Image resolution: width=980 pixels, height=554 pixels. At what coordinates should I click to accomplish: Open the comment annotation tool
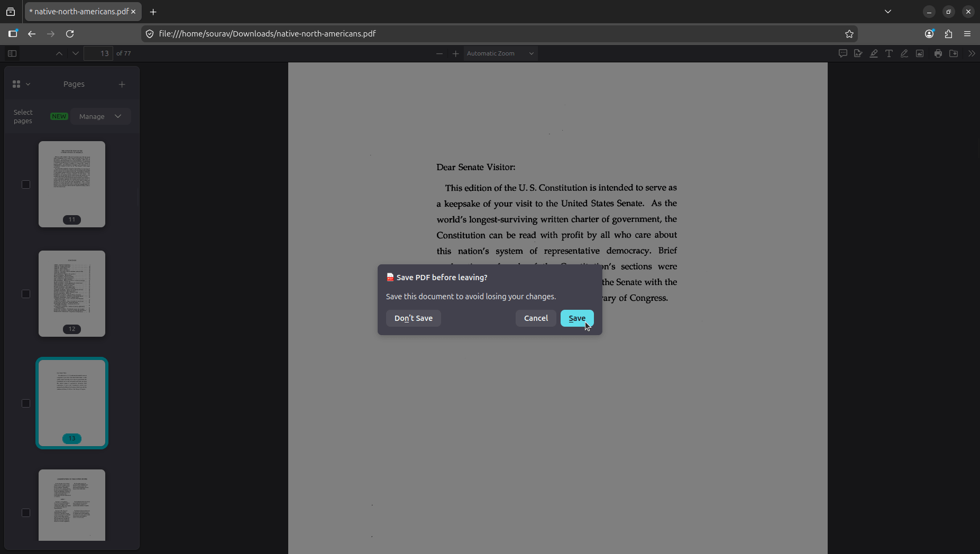843,53
